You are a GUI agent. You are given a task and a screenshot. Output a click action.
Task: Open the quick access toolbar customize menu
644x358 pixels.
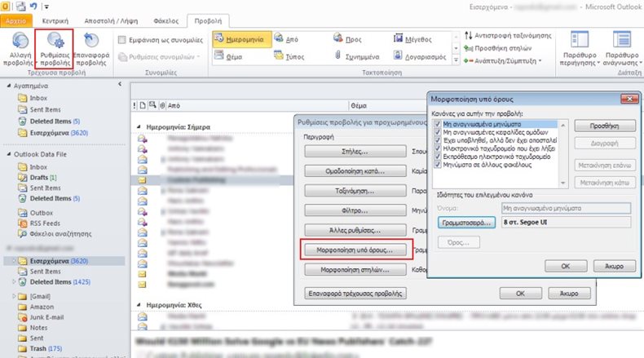46,7
